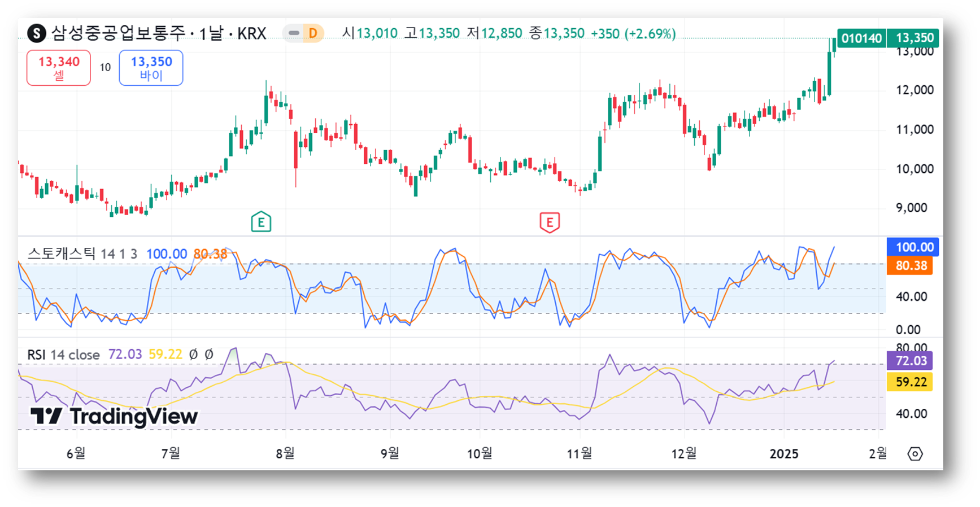The image size is (980, 507).
Task: Click the 11월 label on time axis
Action: (x=580, y=453)
